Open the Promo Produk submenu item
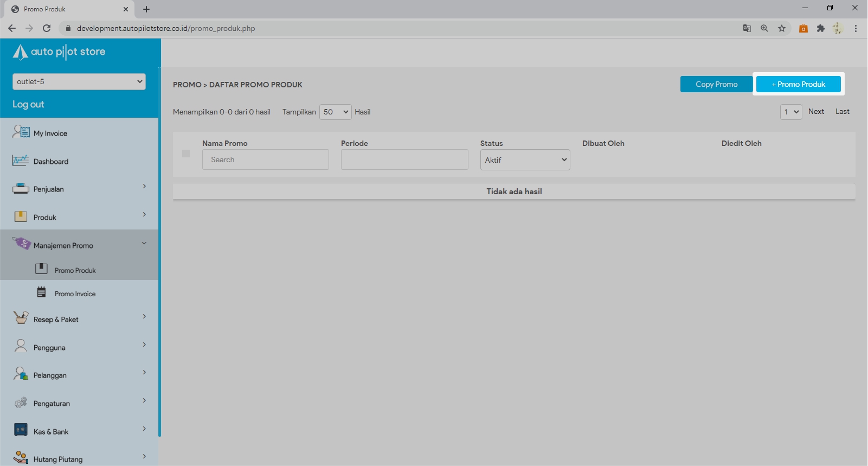The width and height of the screenshot is (868, 466). click(75, 270)
